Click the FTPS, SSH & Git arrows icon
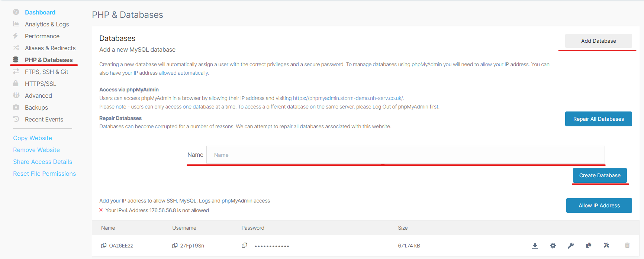Image resolution: width=644 pixels, height=259 pixels. [x=16, y=71]
